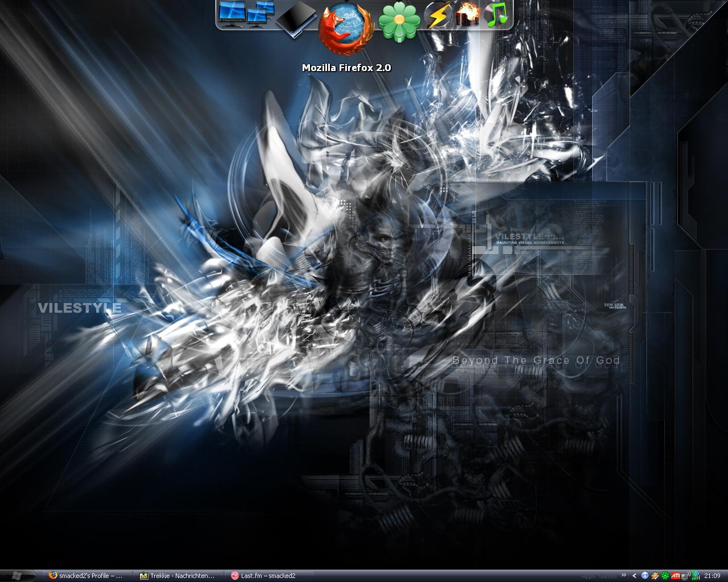Open the black drive icon in dock
Viewport: 728px width, 582px height.
(x=296, y=19)
